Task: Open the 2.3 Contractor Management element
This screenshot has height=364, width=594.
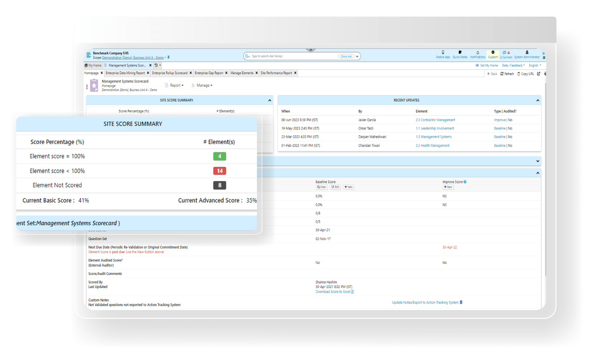Action: point(435,120)
